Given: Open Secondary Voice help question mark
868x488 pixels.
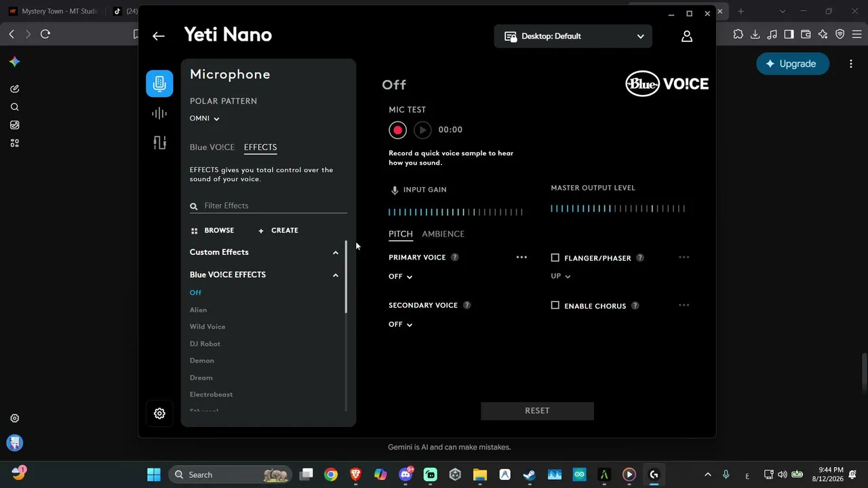Looking at the screenshot, I should [467, 305].
